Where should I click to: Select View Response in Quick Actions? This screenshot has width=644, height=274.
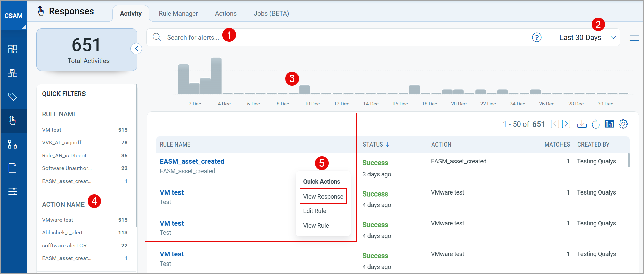point(323,197)
